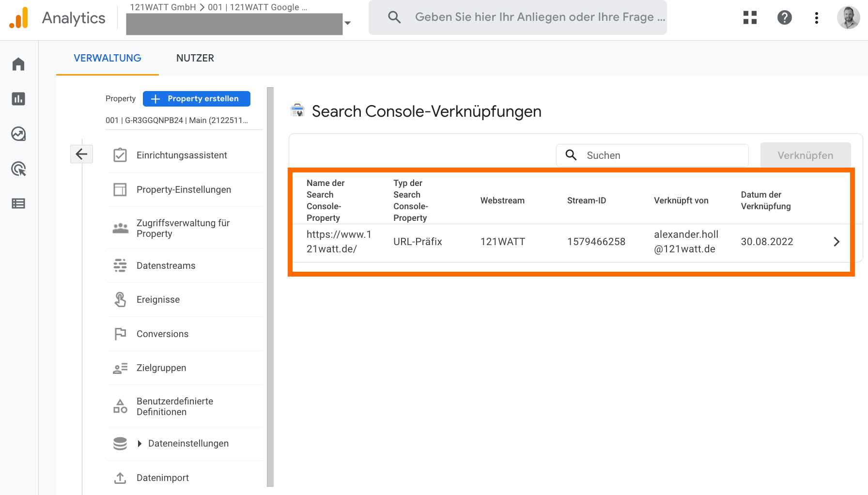Open details arrow for 121WATT link row
Viewport: 868px width, 495px height.
click(x=836, y=242)
